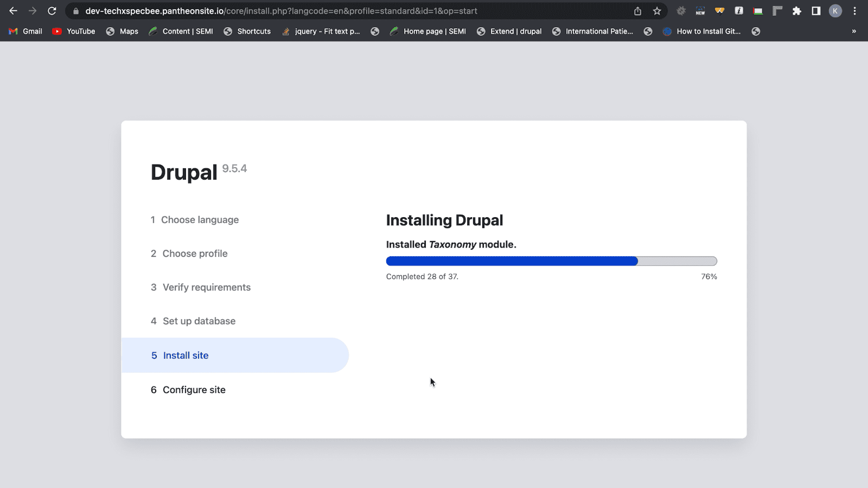Go back using the browser back arrow

pos(13,11)
